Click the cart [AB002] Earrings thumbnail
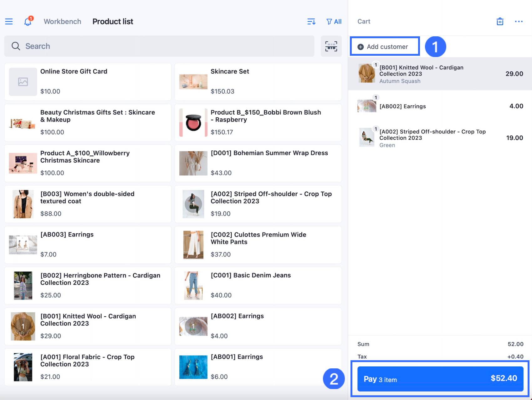532x400 pixels. click(x=367, y=106)
